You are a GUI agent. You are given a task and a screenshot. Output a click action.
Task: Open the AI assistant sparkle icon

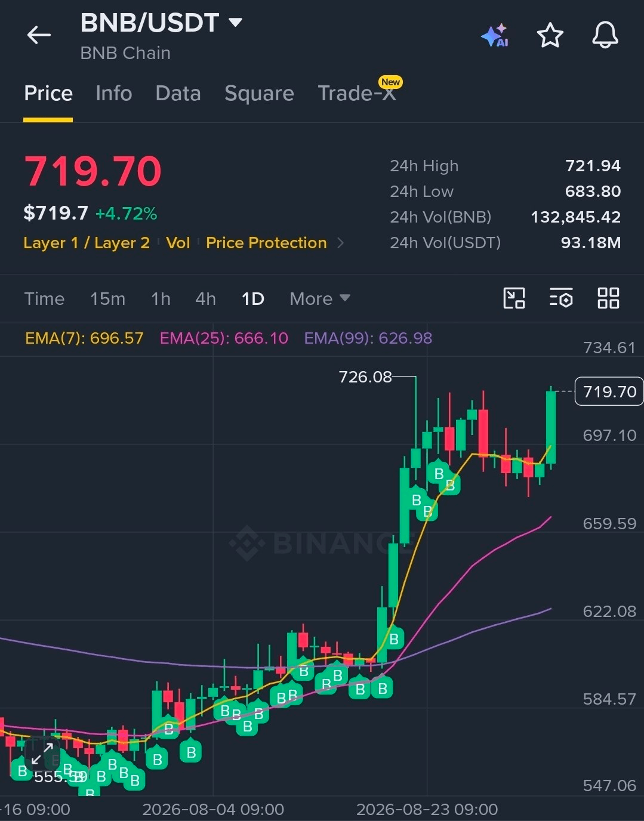pyautogui.click(x=495, y=36)
